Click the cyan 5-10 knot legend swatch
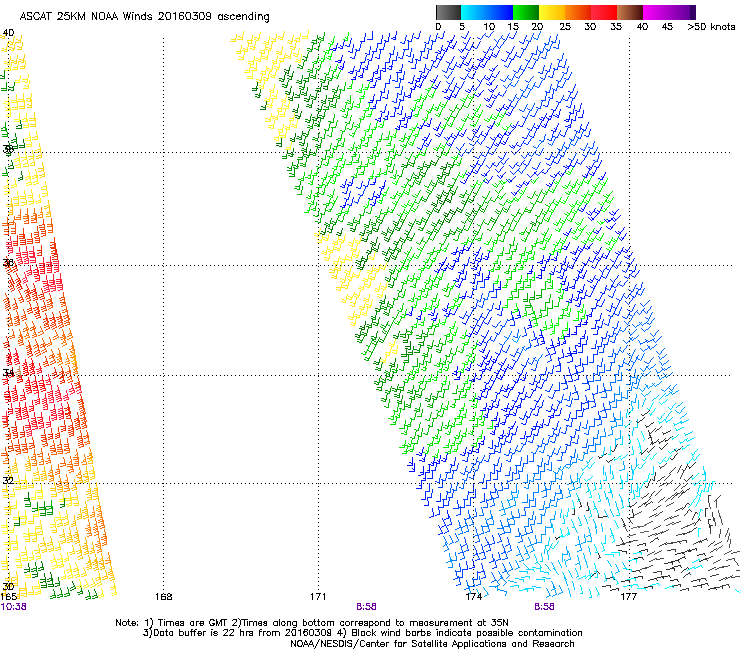 [474, 12]
